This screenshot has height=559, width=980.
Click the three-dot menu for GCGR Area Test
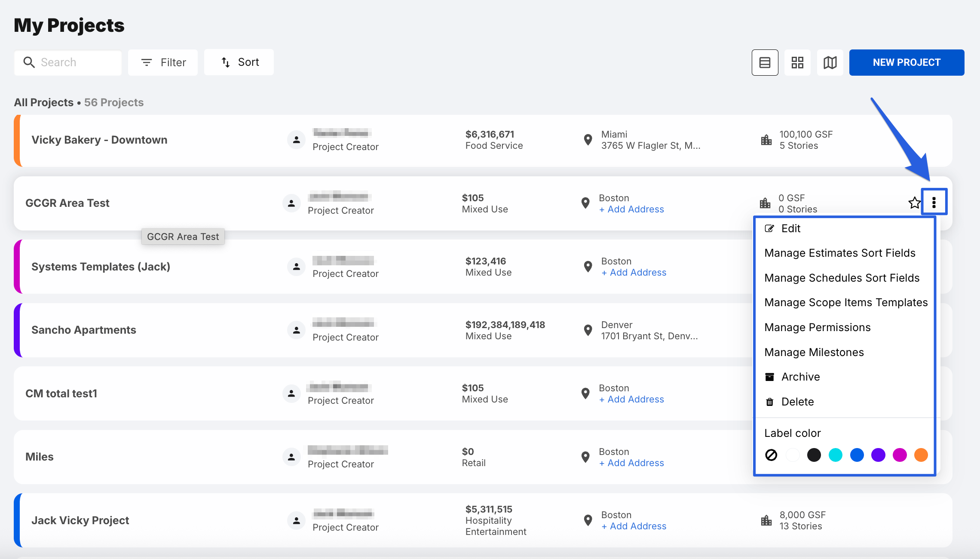click(x=934, y=203)
